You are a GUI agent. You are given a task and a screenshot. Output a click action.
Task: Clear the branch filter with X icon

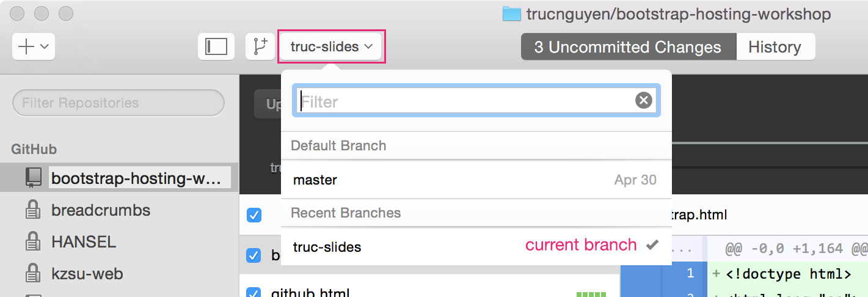644,100
